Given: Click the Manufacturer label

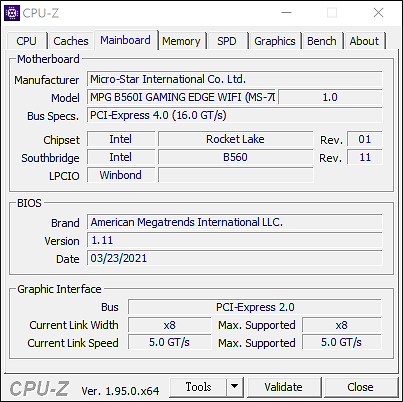Looking at the screenshot, I should 47,80.
